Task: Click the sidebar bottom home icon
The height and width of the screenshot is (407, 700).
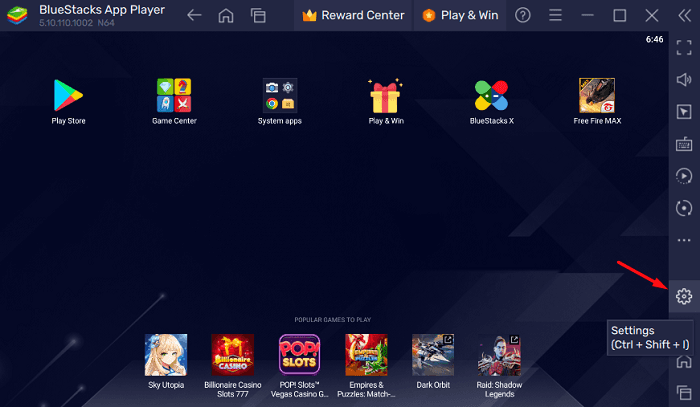Action: point(684,361)
